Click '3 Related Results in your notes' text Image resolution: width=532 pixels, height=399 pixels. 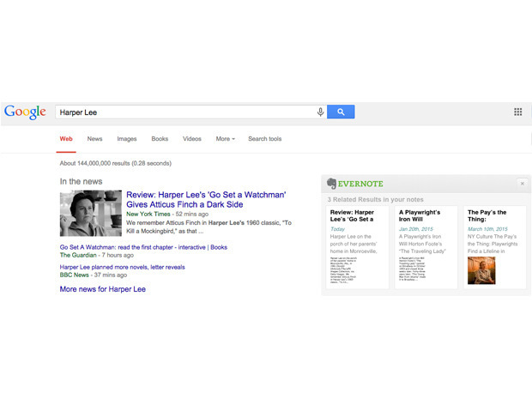click(x=375, y=199)
